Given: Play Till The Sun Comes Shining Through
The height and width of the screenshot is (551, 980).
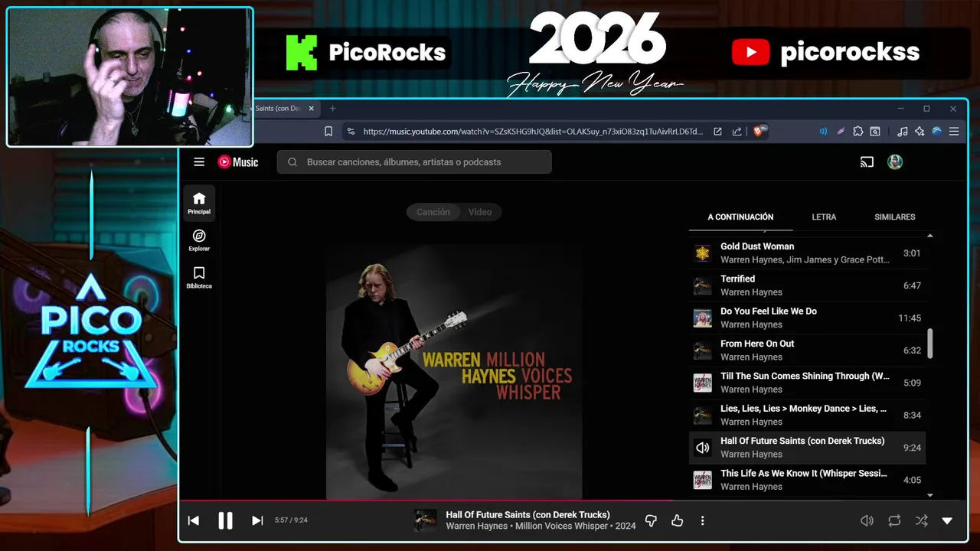Looking at the screenshot, I should 807,383.
